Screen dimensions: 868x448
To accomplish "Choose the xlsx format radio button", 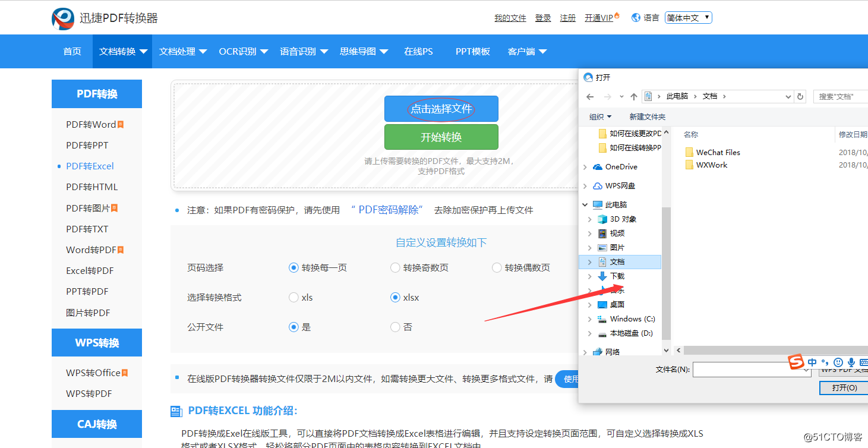I will click(x=395, y=298).
